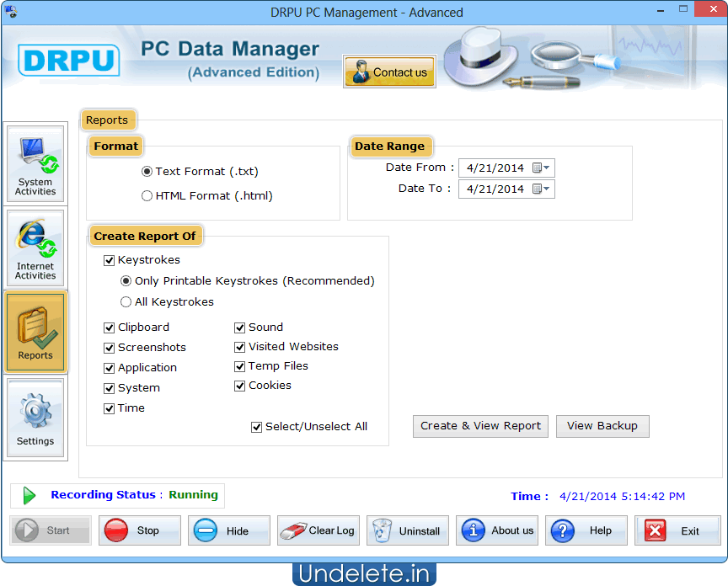
Task: Click the Help question mark icon
Action: [x=562, y=530]
